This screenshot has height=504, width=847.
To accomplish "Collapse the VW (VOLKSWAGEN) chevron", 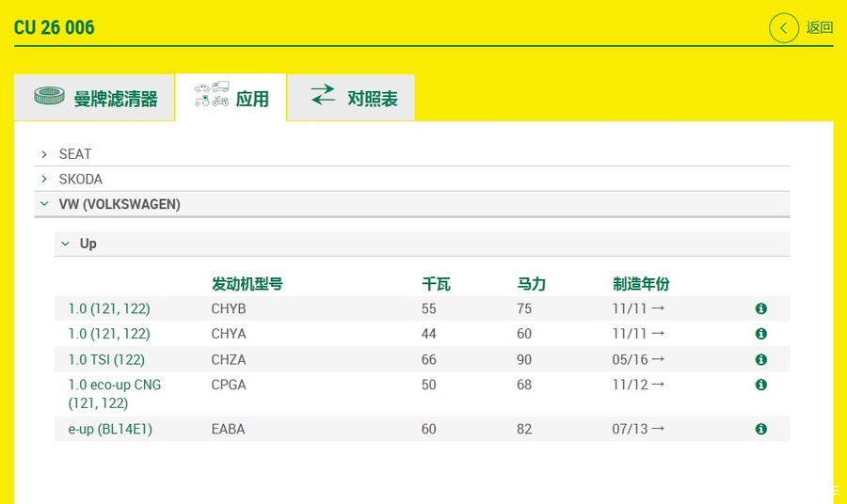I will 44,204.
